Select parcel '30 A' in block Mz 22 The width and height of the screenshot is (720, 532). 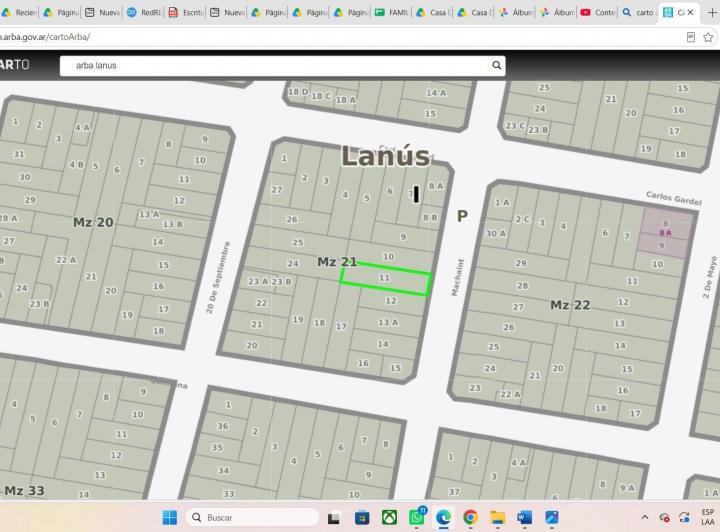(496, 233)
